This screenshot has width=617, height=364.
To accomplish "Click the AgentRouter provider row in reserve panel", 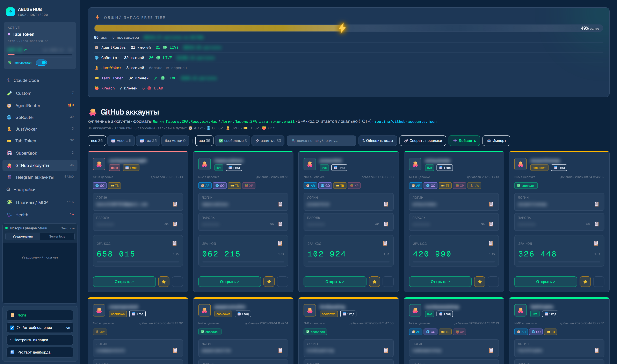I will pyautogui.click(x=348, y=48).
